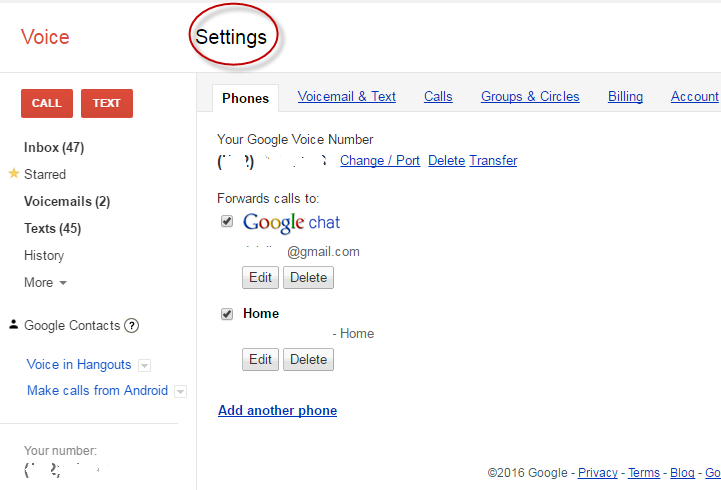Open Make calls from Android dropdown arrow
The width and height of the screenshot is (721, 490).
click(180, 392)
